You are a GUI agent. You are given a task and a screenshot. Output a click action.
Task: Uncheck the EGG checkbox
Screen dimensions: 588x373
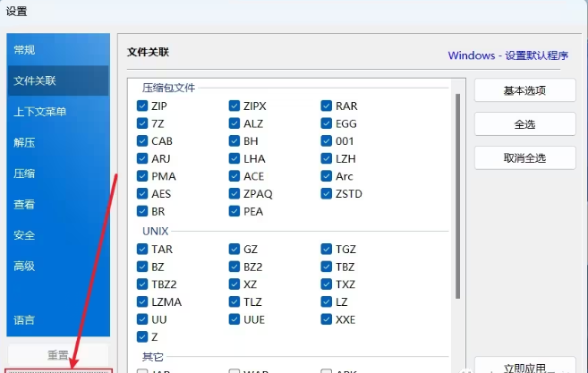327,123
